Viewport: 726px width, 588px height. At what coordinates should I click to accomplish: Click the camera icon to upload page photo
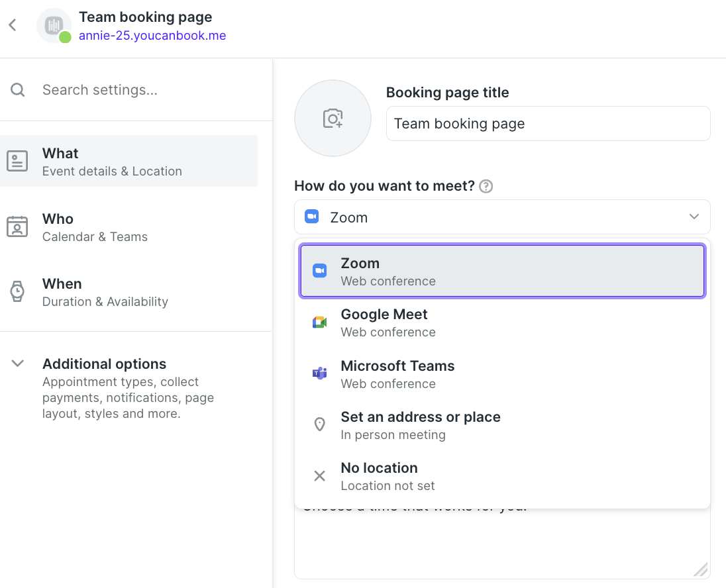333,118
